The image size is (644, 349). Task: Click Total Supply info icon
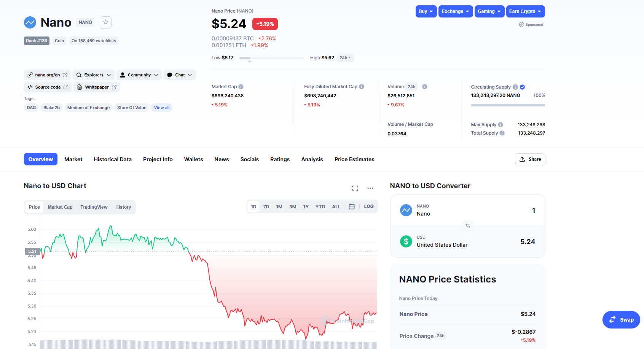(x=502, y=133)
